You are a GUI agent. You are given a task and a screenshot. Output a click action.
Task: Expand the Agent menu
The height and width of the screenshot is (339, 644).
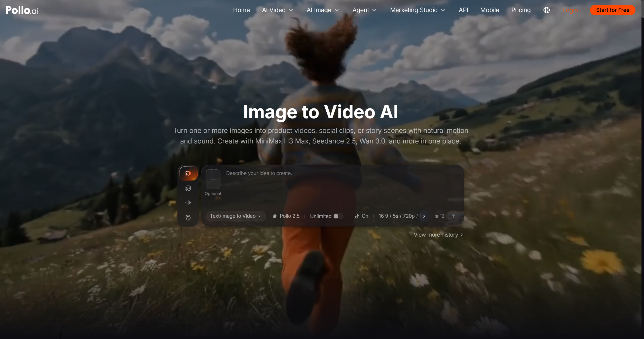coord(364,10)
